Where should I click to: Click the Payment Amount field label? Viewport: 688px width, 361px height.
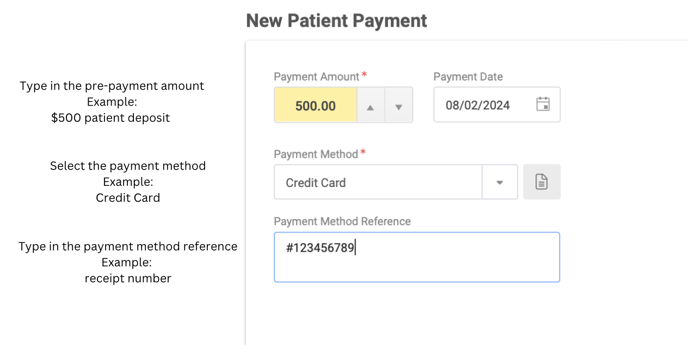coord(316,77)
